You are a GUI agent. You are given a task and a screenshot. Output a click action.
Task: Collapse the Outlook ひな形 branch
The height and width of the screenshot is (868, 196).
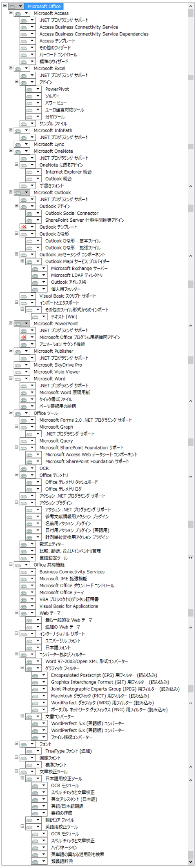coord(16,234)
